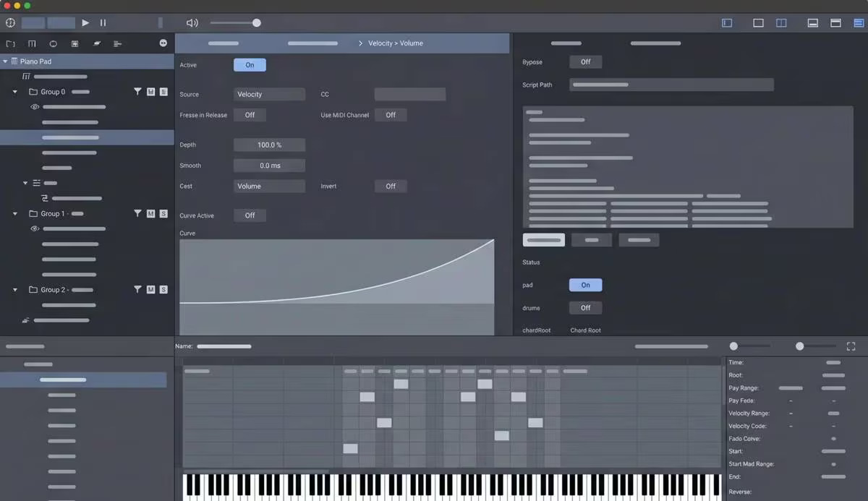Open the Cest dropdown showing Volume
Viewport: 868px width, 501px height.
tap(269, 186)
